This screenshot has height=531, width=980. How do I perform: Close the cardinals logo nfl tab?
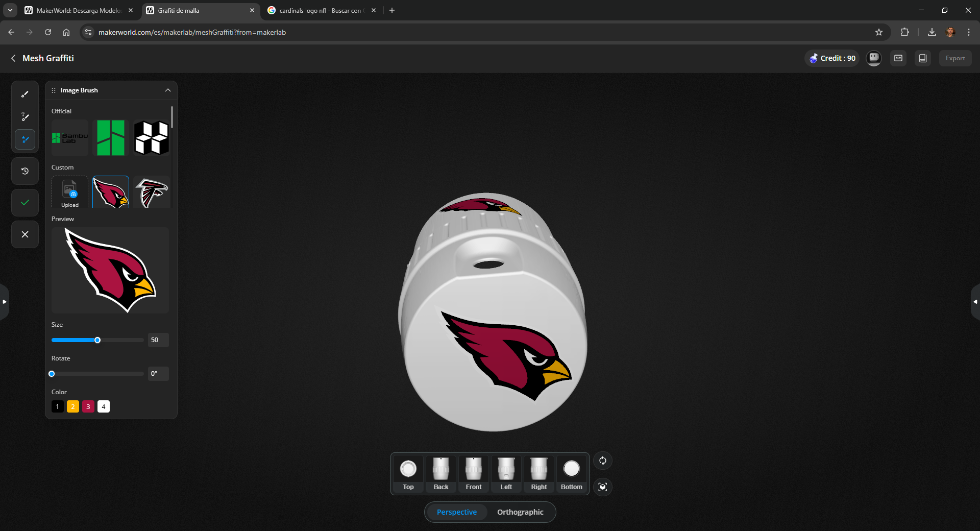tap(374, 10)
